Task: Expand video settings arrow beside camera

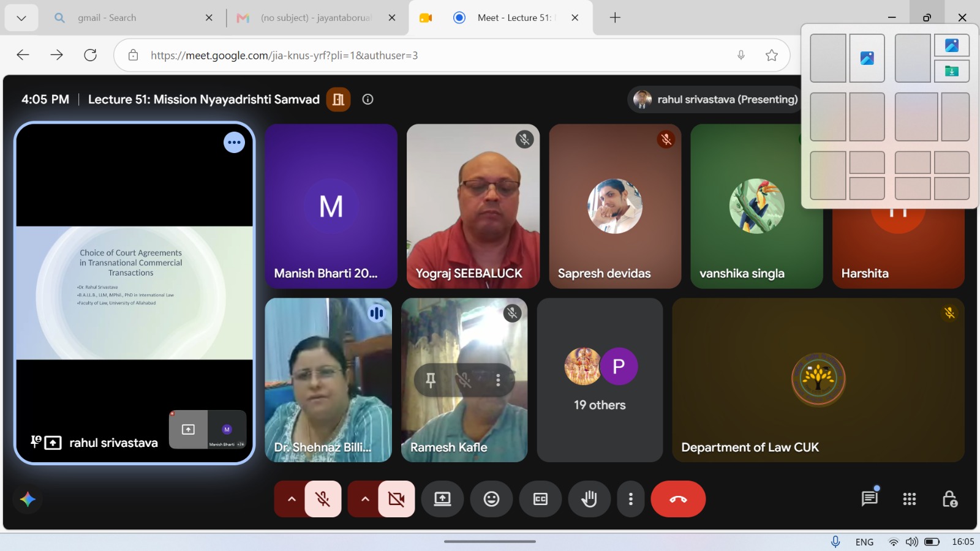Action: 365,499
